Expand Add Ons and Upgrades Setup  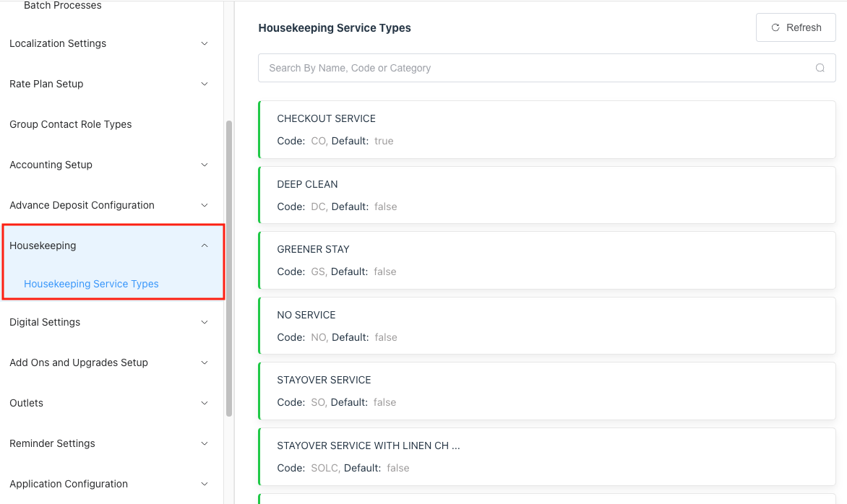(79, 362)
